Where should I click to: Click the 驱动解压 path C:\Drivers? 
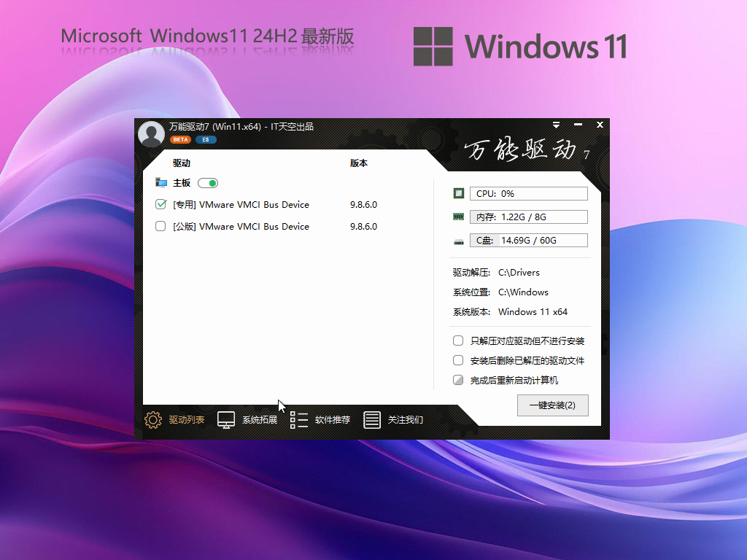pos(519,273)
